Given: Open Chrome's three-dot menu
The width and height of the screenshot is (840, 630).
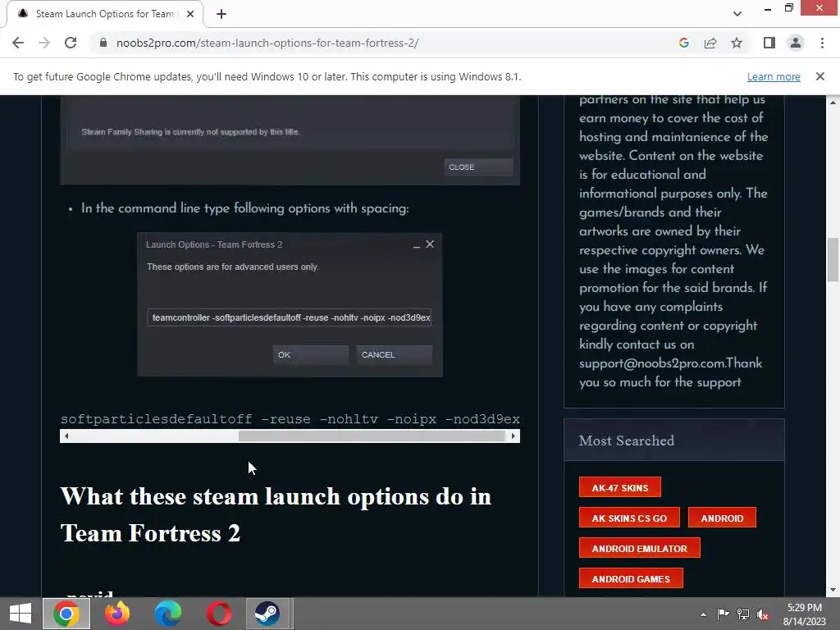Looking at the screenshot, I should [x=822, y=43].
